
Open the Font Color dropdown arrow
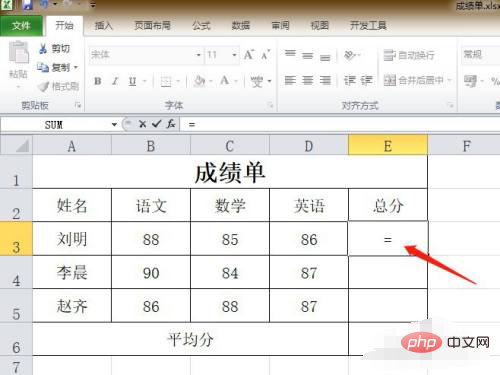click(236, 81)
